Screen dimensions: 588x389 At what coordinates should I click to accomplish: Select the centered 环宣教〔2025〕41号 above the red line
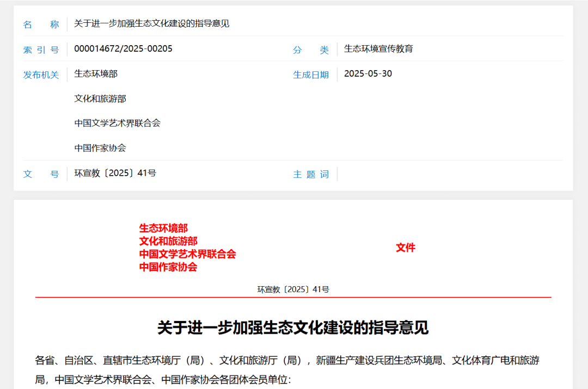click(293, 289)
